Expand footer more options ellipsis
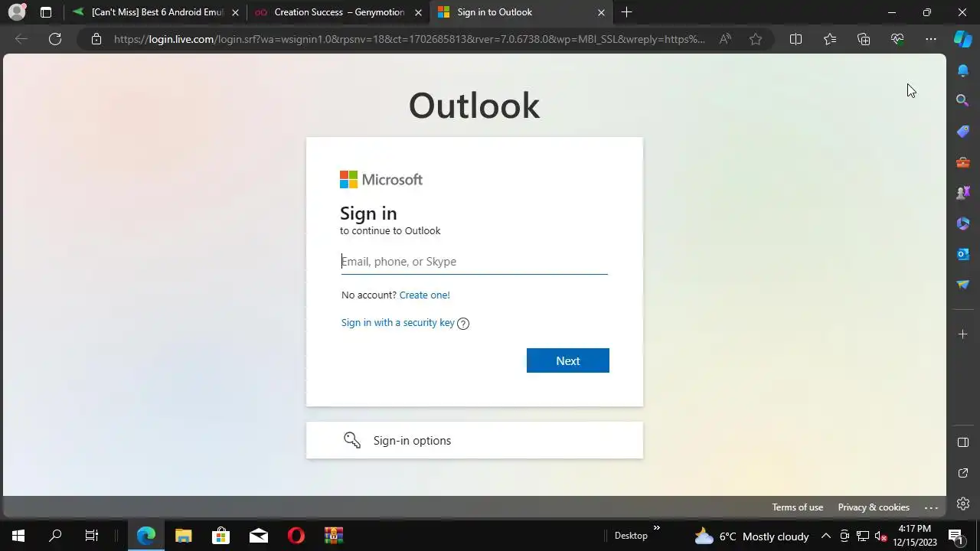The height and width of the screenshot is (551, 980). tap(931, 507)
